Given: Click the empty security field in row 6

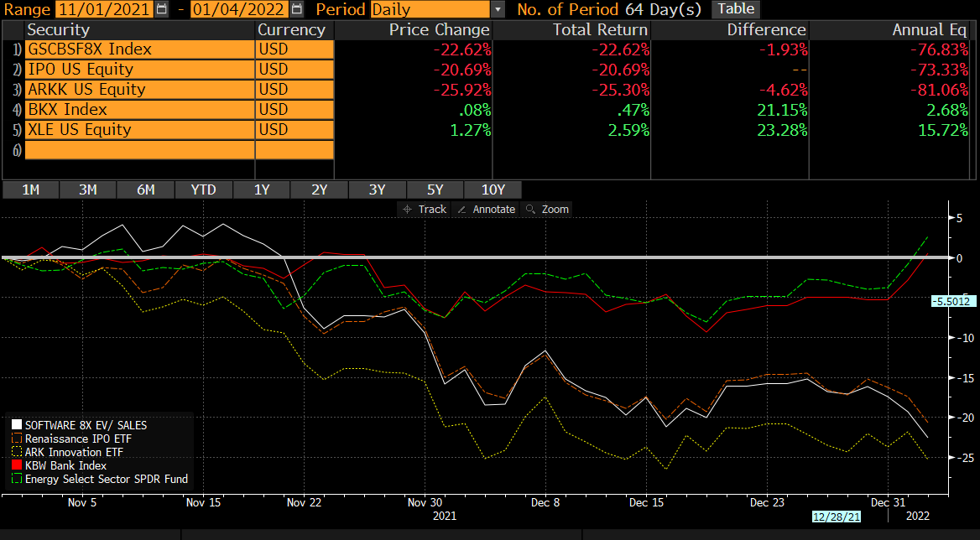Looking at the screenshot, I should tap(139, 150).
